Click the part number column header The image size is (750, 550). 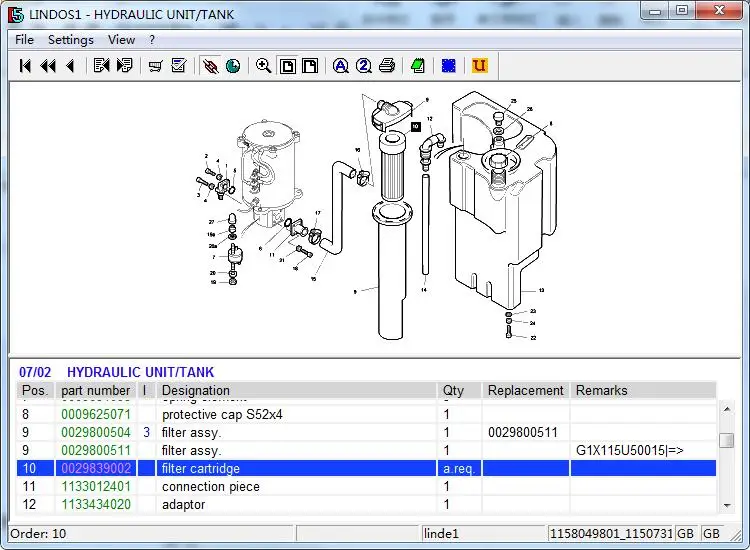pos(96,390)
